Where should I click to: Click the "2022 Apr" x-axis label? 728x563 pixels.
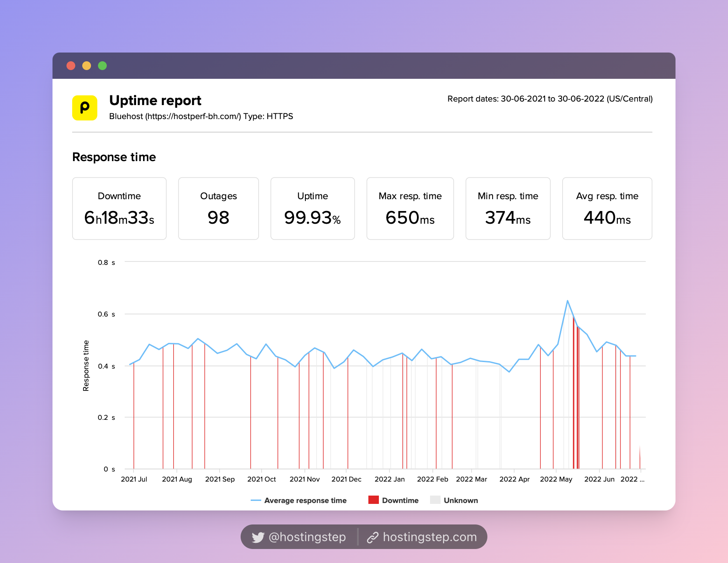tap(514, 479)
